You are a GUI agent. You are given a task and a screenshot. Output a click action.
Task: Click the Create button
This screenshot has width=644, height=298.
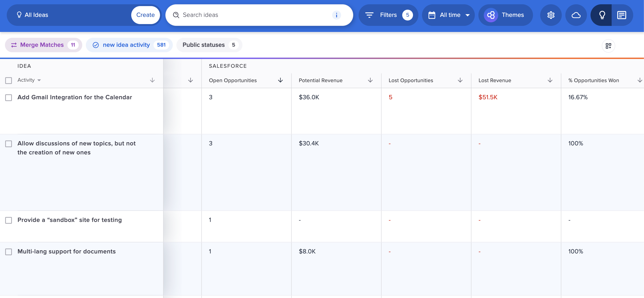(x=145, y=15)
